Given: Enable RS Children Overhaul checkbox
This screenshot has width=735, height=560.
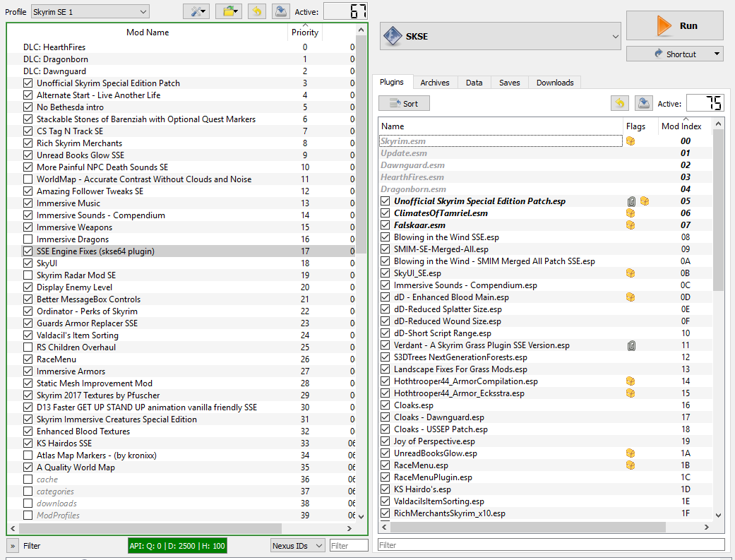Looking at the screenshot, I should pyautogui.click(x=28, y=347).
